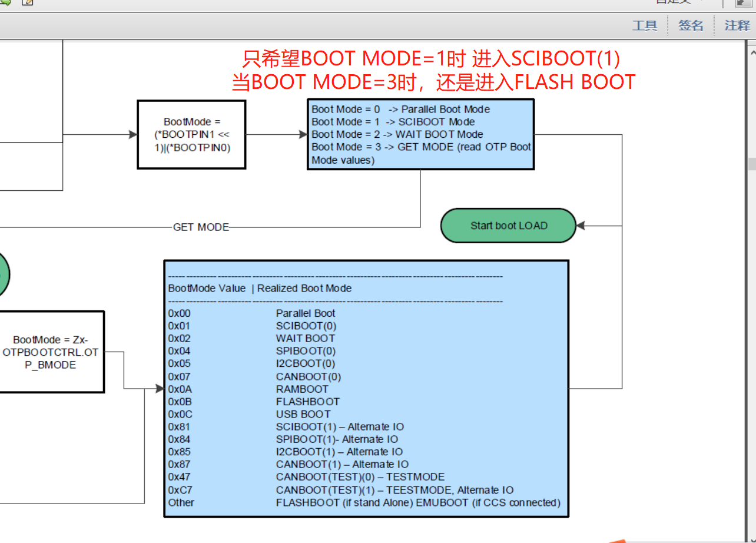Image resolution: width=756 pixels, height=543 pixels.
Task: Click the "SCIBOOT(0)" entry
Action: coord(306,326)
